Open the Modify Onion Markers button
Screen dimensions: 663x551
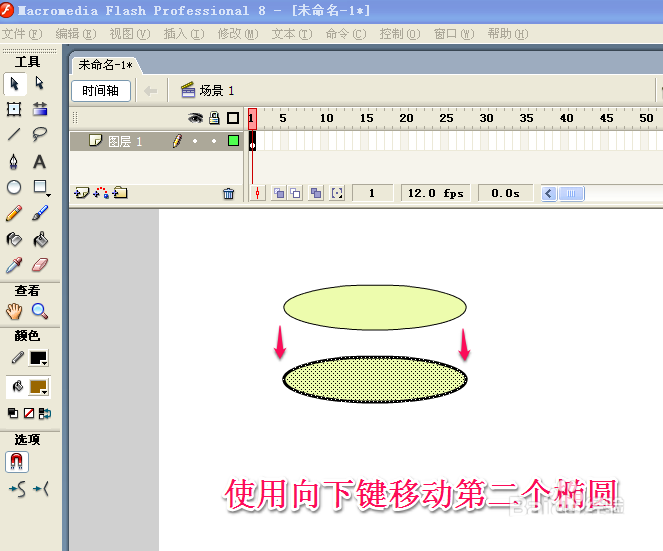[337, 193]
